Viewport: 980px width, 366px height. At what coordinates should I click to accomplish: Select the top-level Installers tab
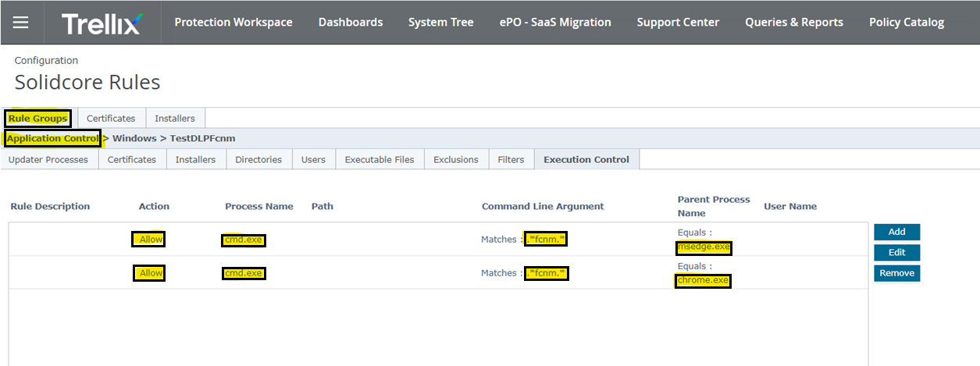[x=175, y=119]
